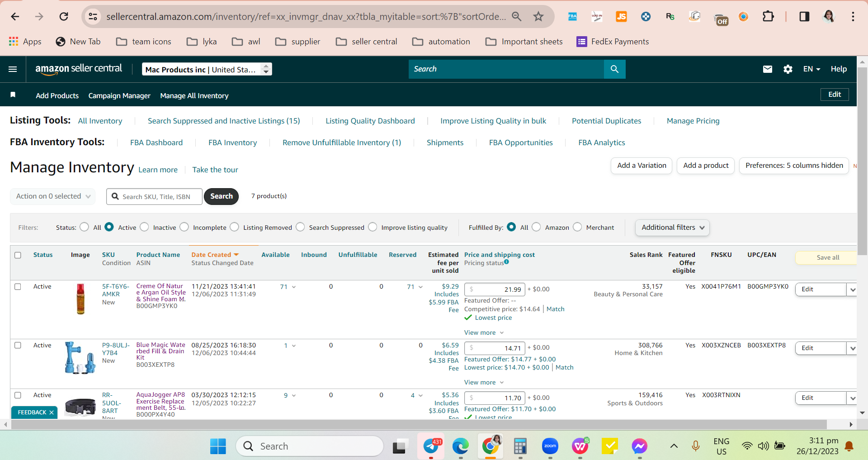Go to FBA Dashboard tool
Image resolution: width=868 pixels, height=460 pixels.
coord(156,142)
